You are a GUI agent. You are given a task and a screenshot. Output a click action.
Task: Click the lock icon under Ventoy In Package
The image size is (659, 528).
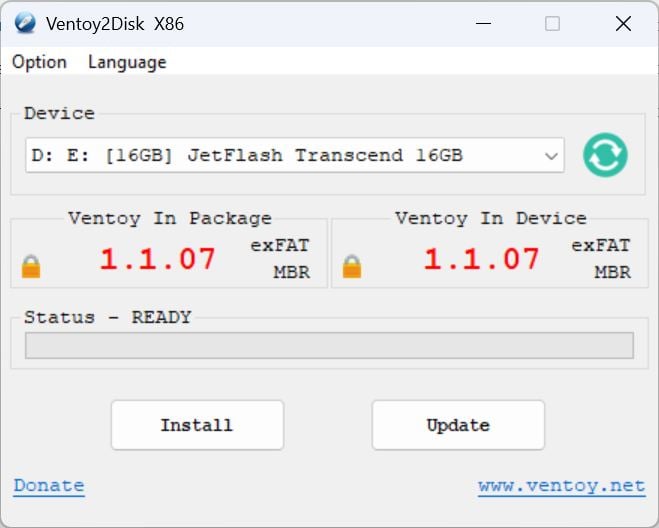coord(31,267)
